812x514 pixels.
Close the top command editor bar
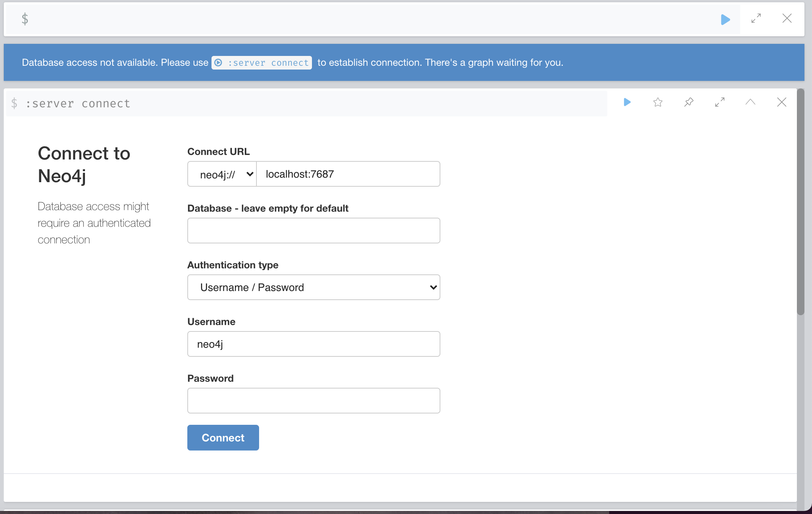tap(787, 19)
